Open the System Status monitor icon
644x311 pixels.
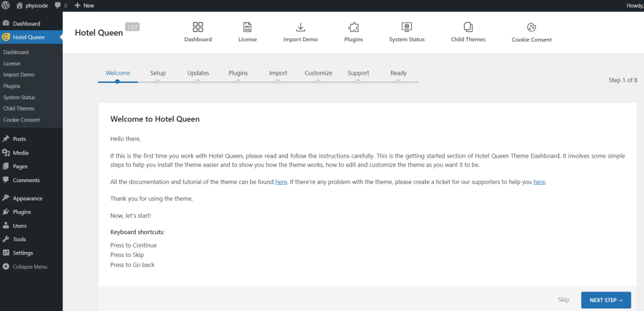pos(407,27)
